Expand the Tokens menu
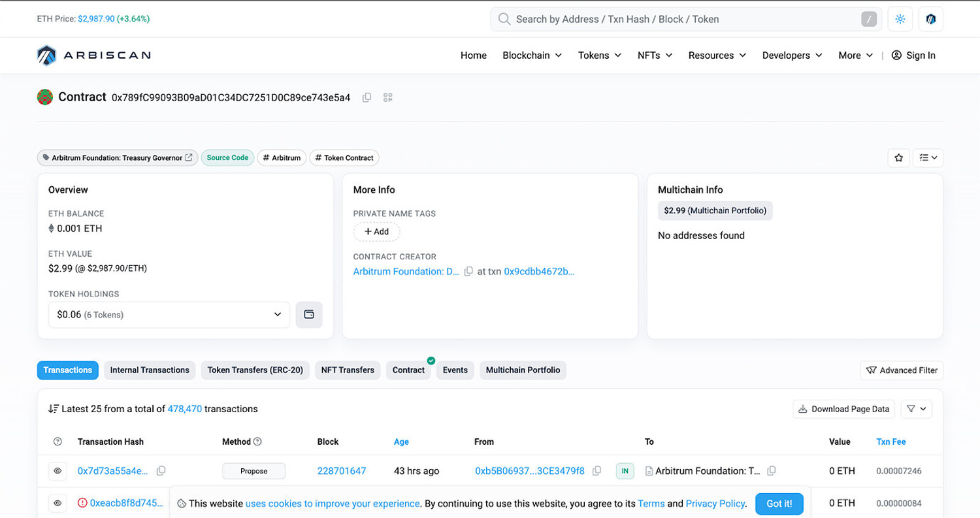980x518 pixels. click(599, 56)
